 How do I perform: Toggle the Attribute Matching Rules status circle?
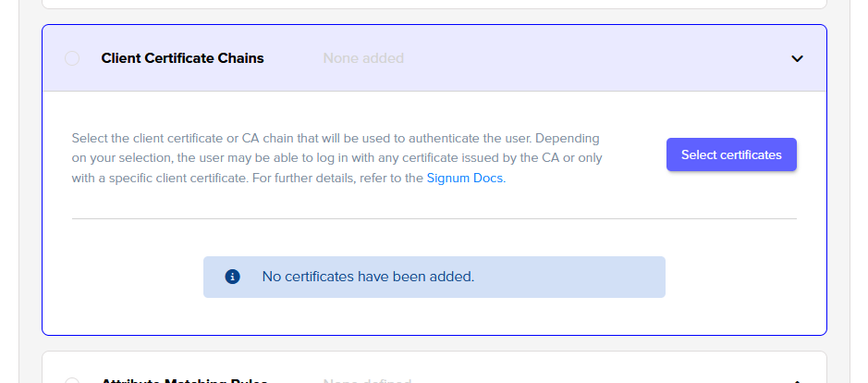pyautogui.click(x=72, y=380)
